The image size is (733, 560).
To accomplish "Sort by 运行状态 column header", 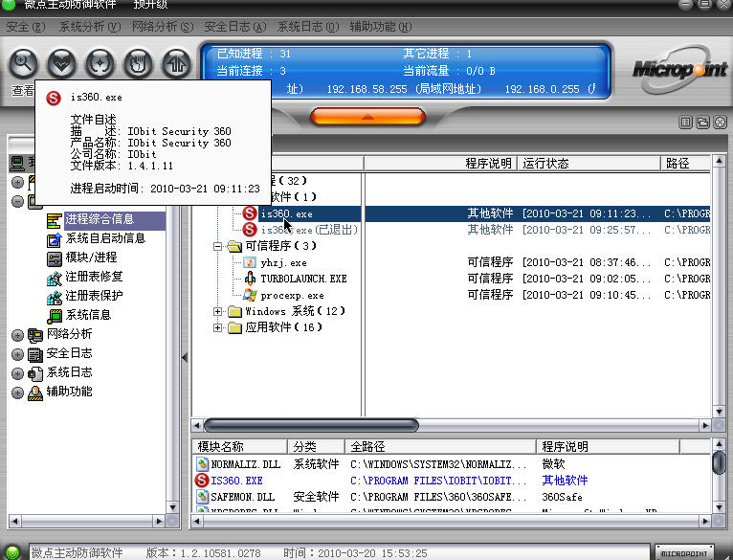I will pyautogui.click(x=589, y=164).
